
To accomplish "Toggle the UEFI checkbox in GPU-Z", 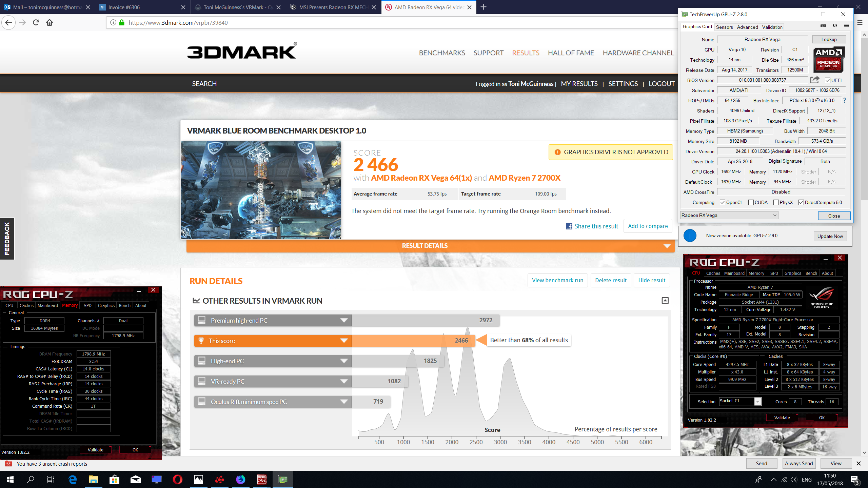I will [828, 80].
